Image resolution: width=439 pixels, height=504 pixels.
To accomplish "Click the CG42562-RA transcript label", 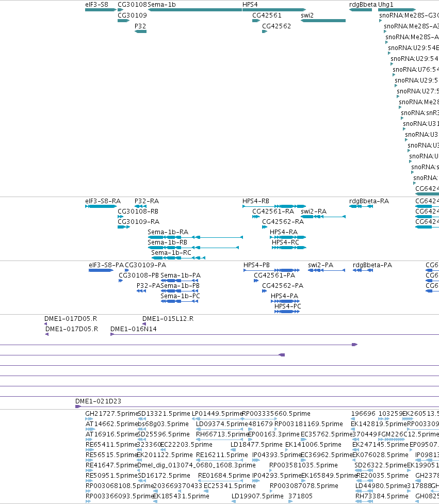I will click(283, 221).
